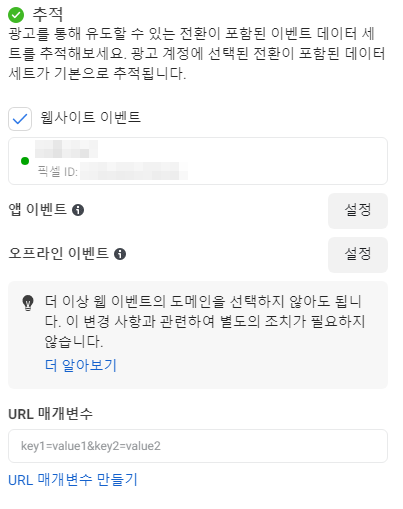Click the 픽셀 ID text line
This screenshot has width=403, height=509.
(x=112, y=171)
